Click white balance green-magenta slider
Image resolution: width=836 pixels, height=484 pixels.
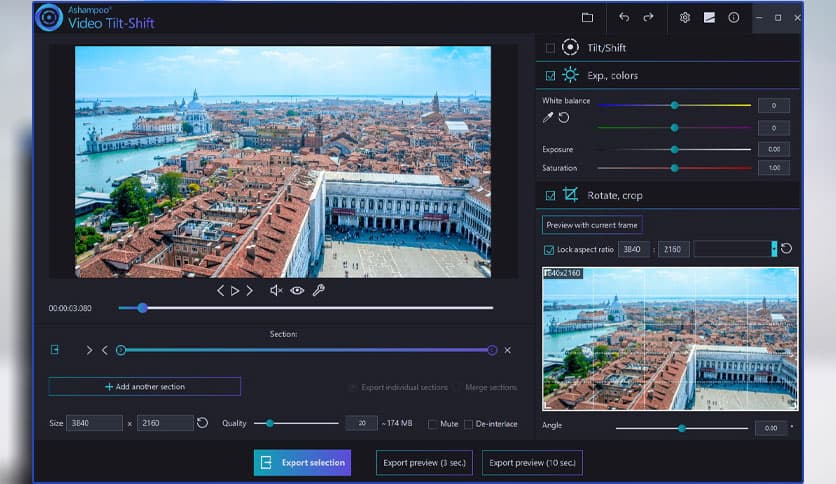click(674, 128)
